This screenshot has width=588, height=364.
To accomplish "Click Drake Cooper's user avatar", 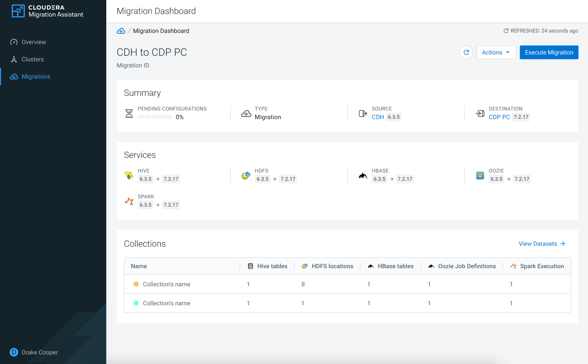I will coord(14,352).
